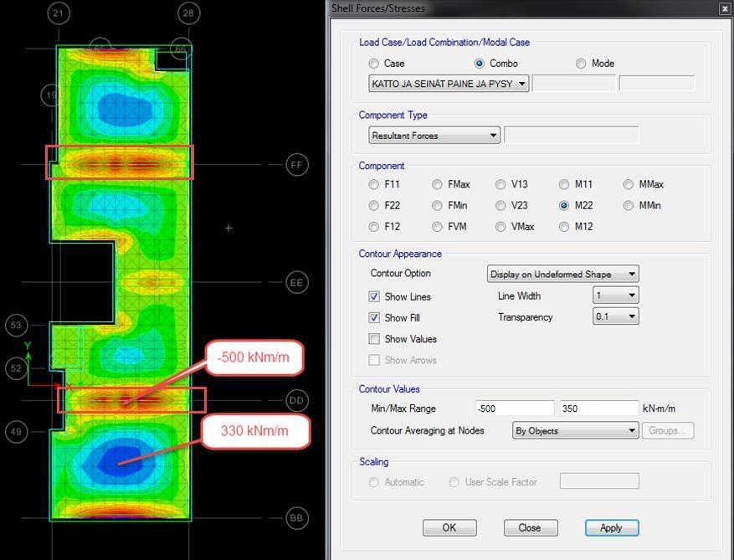Viewport: 734px width, 560px height.
Task: Choose the F12 component
Action: [373, 227]
